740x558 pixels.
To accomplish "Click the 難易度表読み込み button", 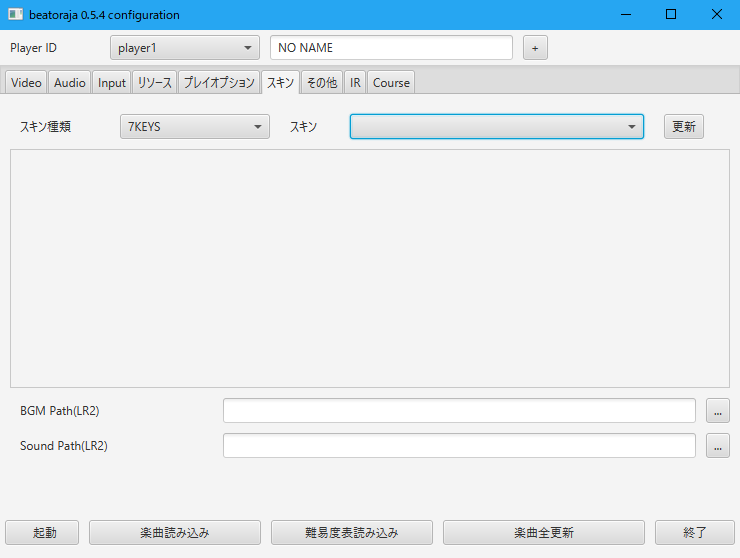I will pyautogui.click(x=352, y=533).
